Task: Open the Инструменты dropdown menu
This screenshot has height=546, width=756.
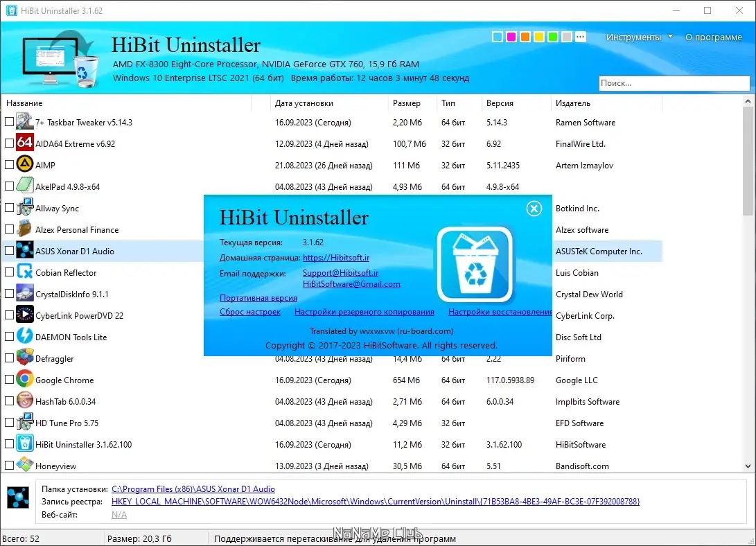Action: pos(640,37)
